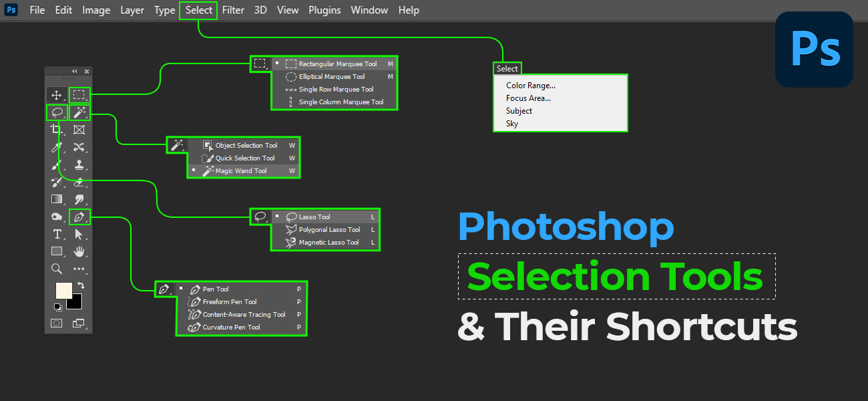Choose Polygonal Lasso Tool in the flyout
The width and height of the screenshot is (868, 401).
click(329, 230)
